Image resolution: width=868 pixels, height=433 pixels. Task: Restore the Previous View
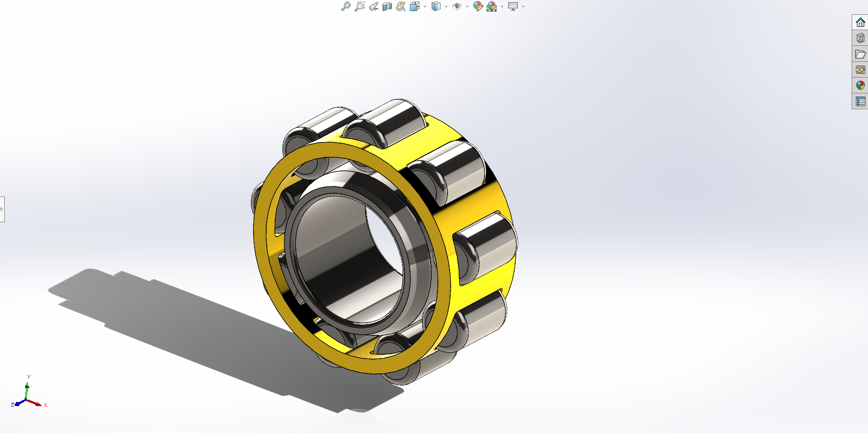pyautogui.click(x=374, y=6)
